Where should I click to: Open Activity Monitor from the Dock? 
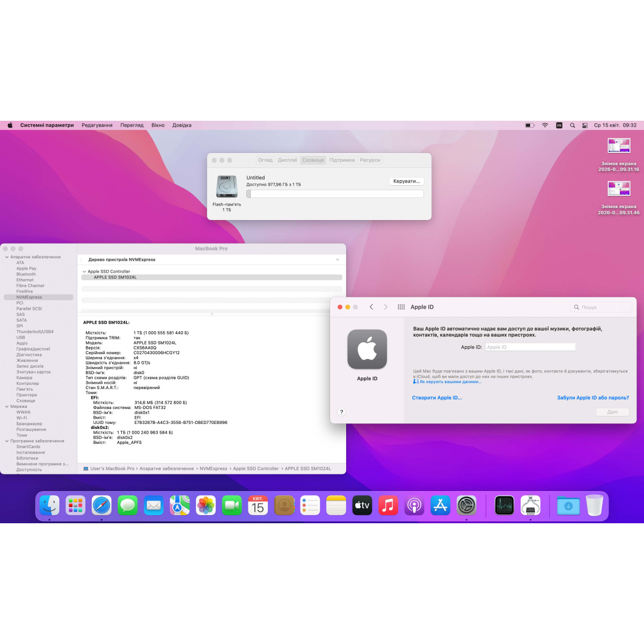(504, 505)
